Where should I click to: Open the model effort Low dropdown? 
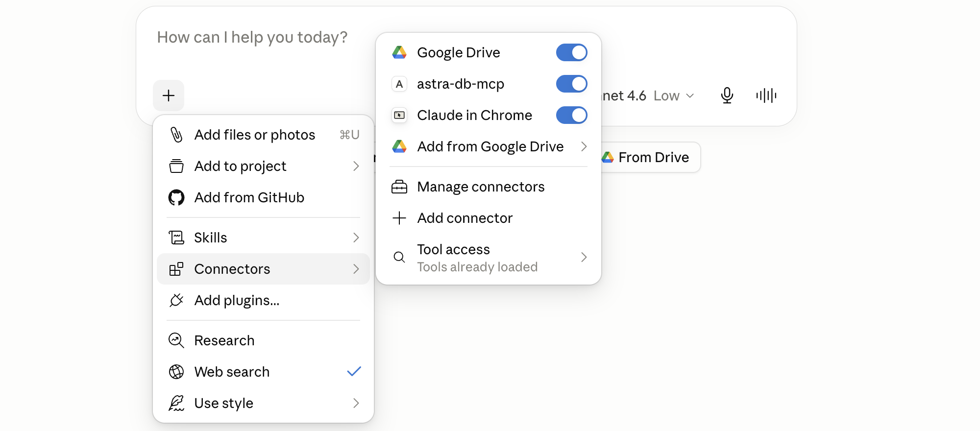point(674,96)
